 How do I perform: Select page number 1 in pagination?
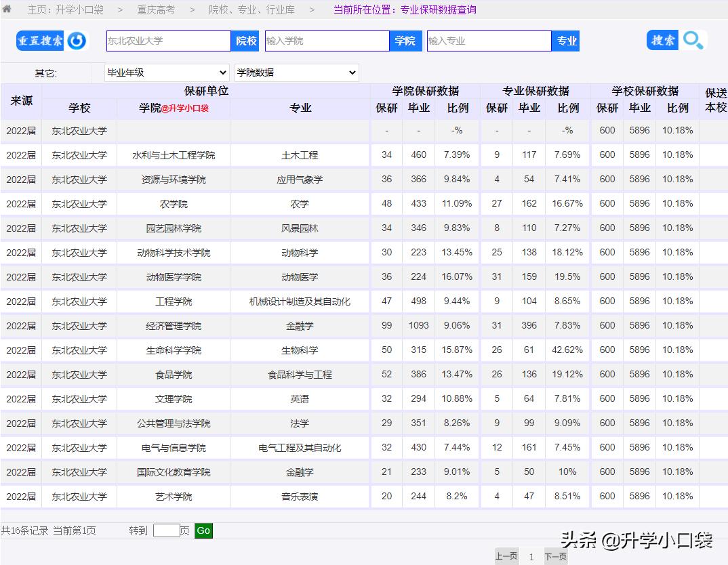coord(531,556)
